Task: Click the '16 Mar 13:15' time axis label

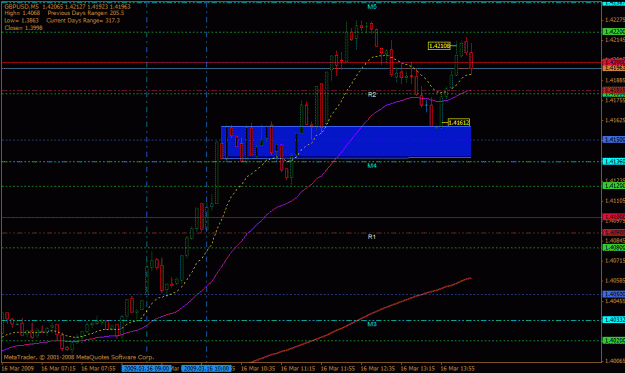Action: click(418, 369)
